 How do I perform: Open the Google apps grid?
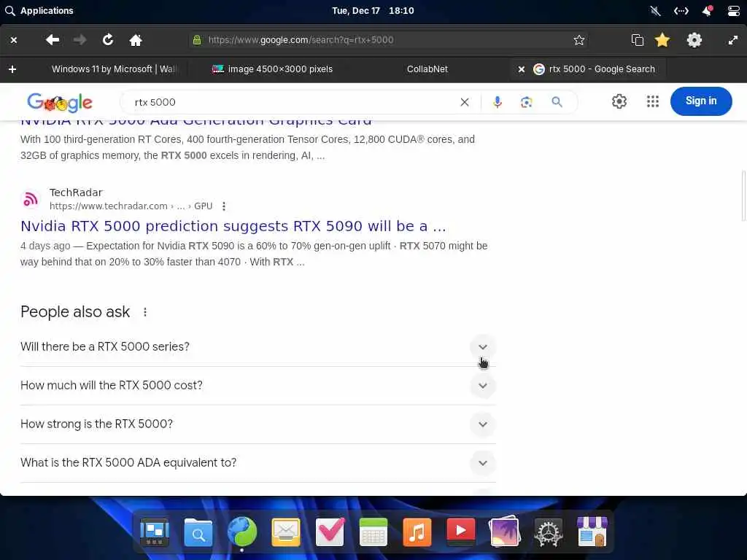[x=653, y=101]
